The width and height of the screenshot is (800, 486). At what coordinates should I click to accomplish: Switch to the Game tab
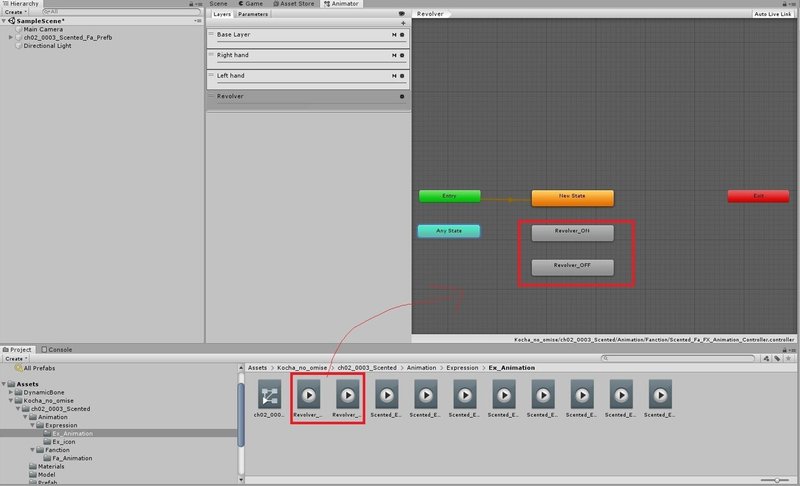251,4
